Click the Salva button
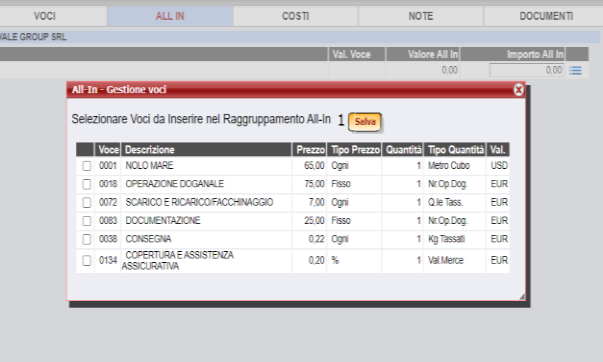The image size is (603, 362). 365,122
